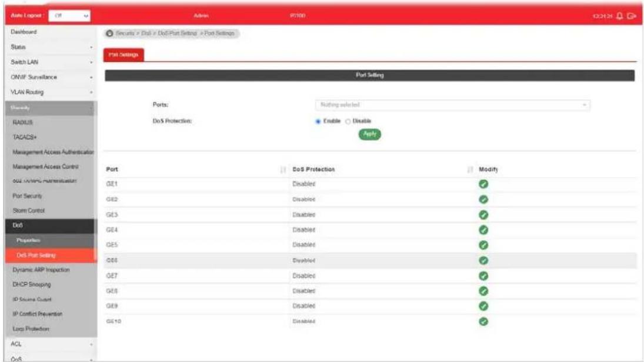Open the Port Settings tab
This screenshot has height=362, width=644.
click(x=124, y=55)
